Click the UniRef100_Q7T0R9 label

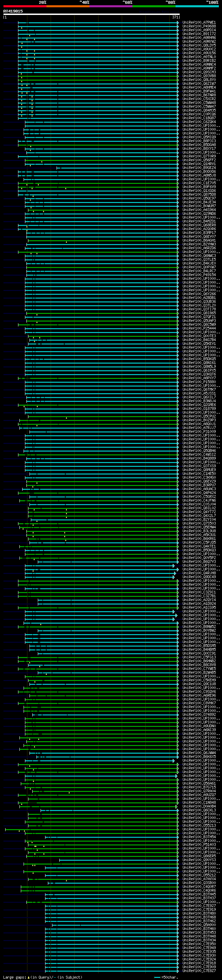pyautogui.click(x=199, y=156)
